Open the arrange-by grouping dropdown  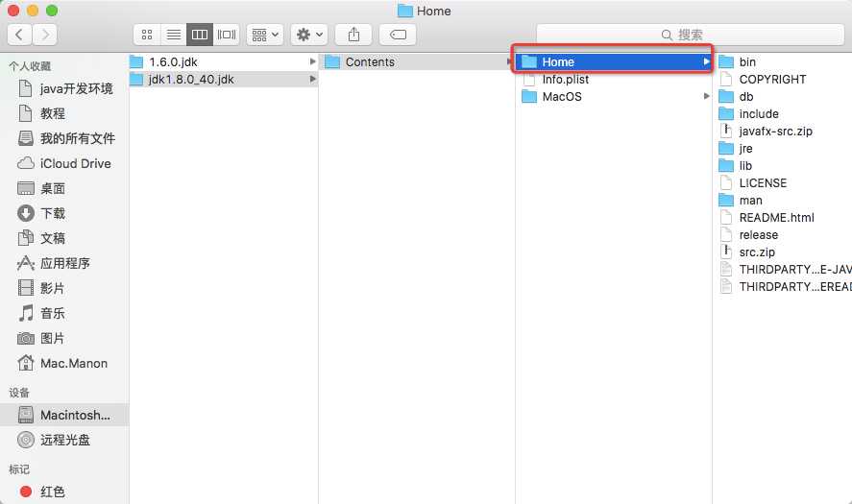coord(265,35)
